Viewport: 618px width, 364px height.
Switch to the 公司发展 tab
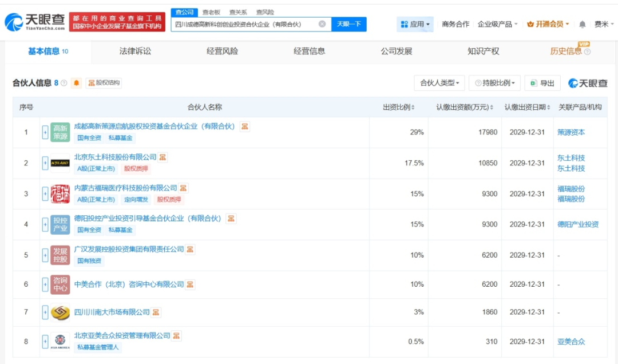397,52
